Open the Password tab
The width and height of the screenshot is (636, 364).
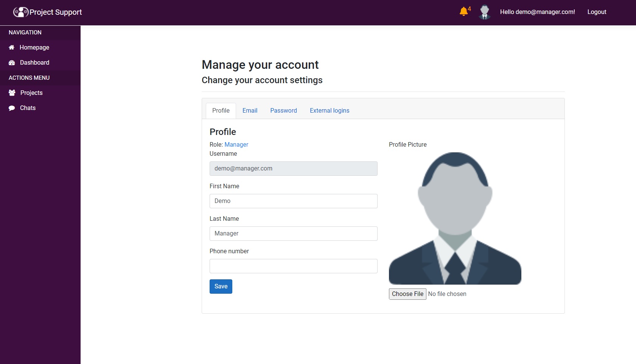[283, 110]
